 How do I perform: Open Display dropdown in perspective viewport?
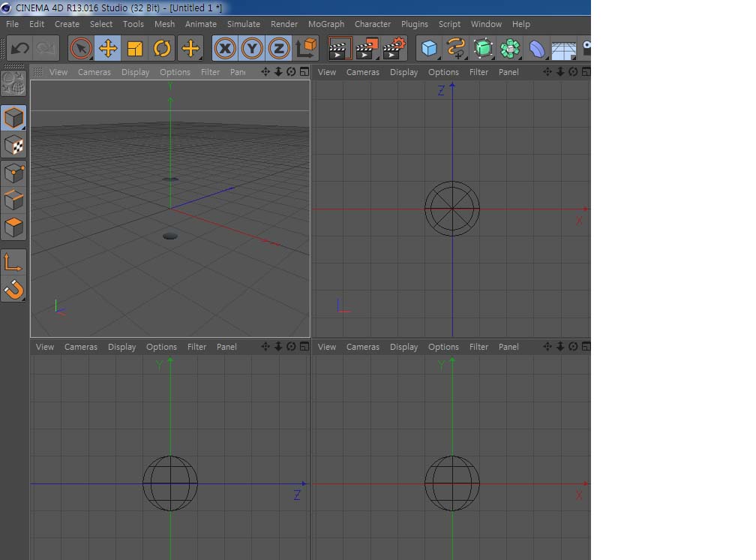136,72
